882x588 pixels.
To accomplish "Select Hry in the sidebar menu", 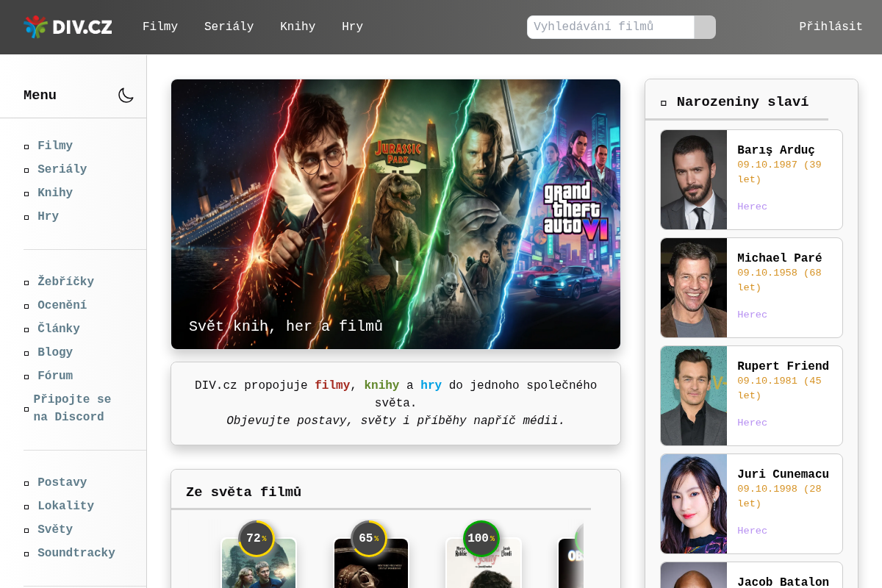I will coord(49,217).
